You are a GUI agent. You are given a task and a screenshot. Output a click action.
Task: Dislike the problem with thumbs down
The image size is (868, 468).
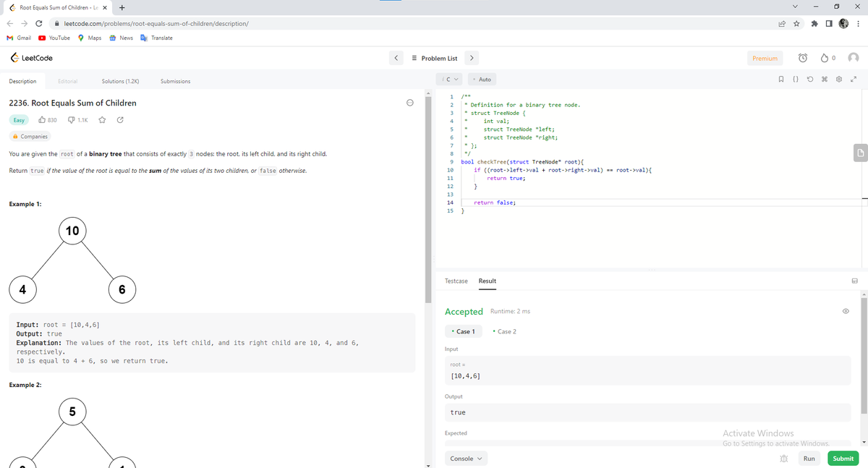point(78,119)
